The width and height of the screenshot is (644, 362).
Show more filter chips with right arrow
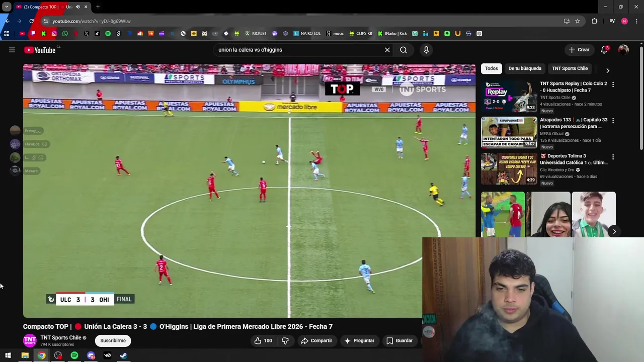pos(607,70)
